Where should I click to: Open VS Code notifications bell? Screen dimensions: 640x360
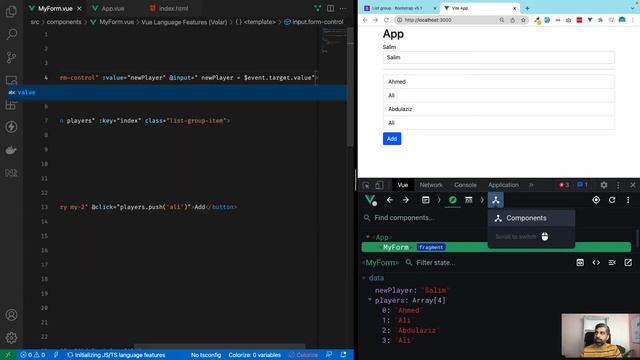[344, 355]
